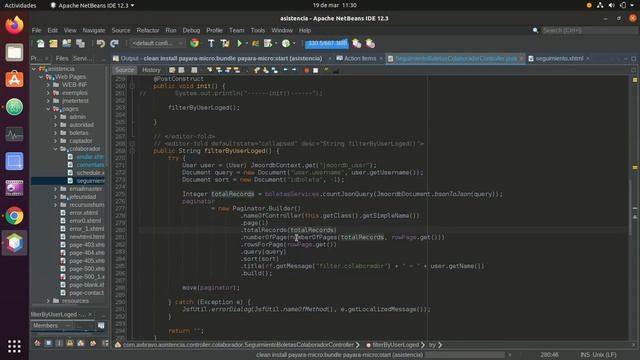Viewport: 640px width, 360px height.
Task: Toggle Show Static Members in Navigator
Action: [59, 343]
